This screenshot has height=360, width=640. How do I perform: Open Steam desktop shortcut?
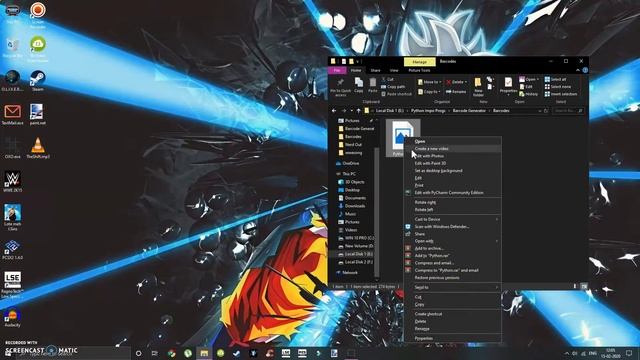38,80
